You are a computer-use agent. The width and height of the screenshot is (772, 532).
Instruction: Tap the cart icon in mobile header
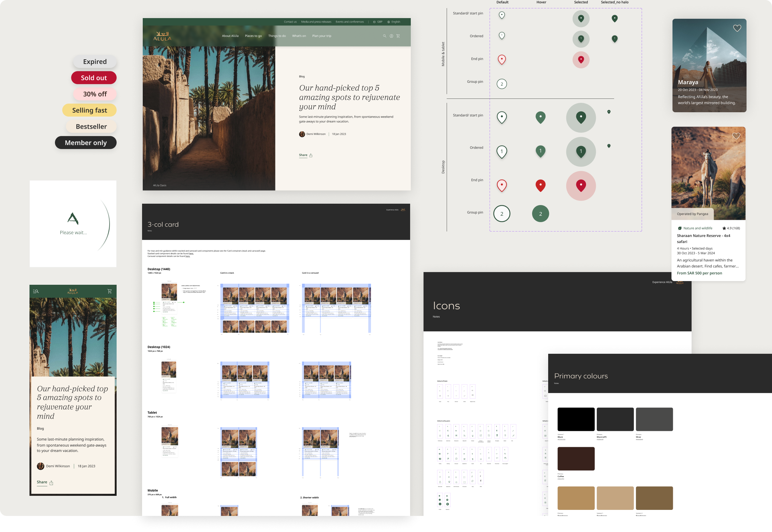(x=110, y=291)
